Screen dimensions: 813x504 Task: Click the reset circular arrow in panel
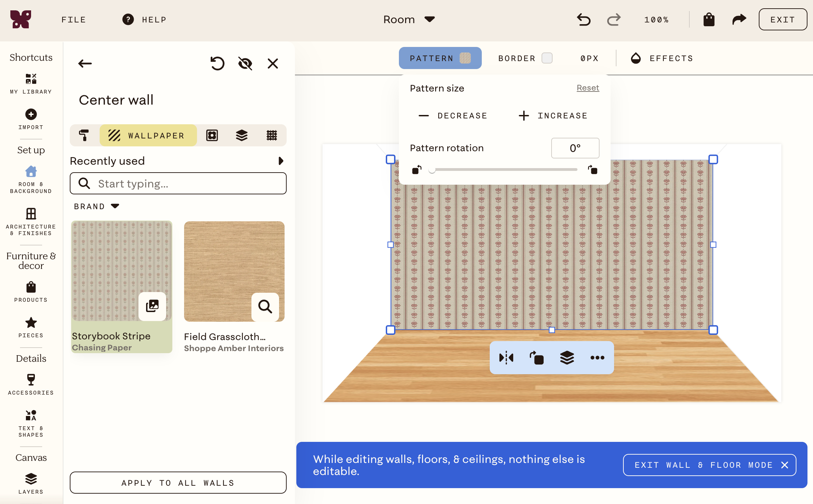coord(217,64)
